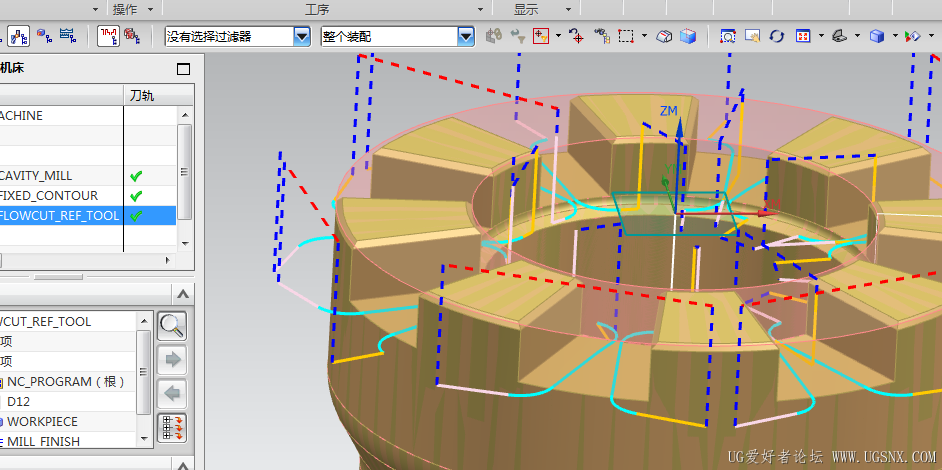Click the view orientation icon

(839, 36)
